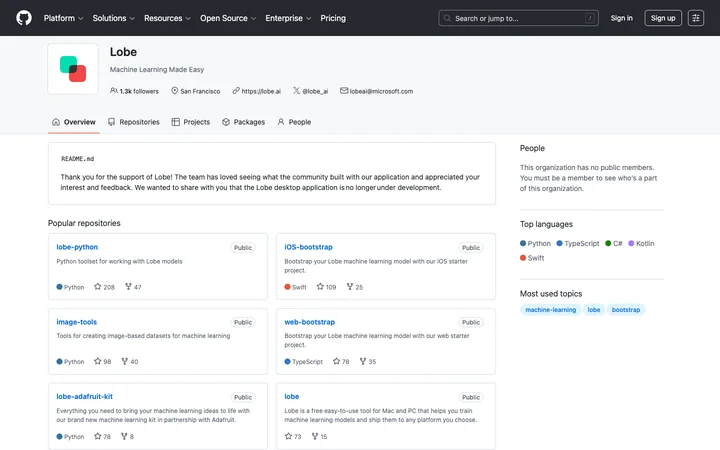Filter by Kotlin in Top languages
This screenshot has height=450, width=720.
(641, 243)
